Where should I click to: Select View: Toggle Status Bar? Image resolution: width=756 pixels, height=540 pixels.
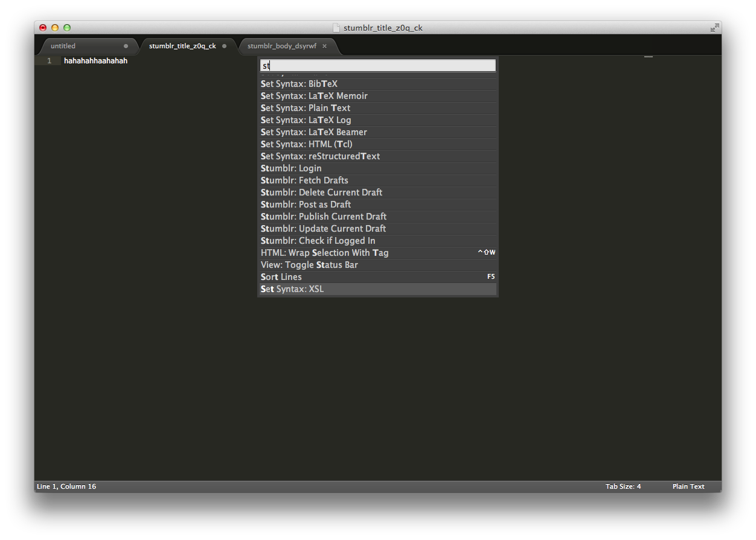(x=378, y=265)
